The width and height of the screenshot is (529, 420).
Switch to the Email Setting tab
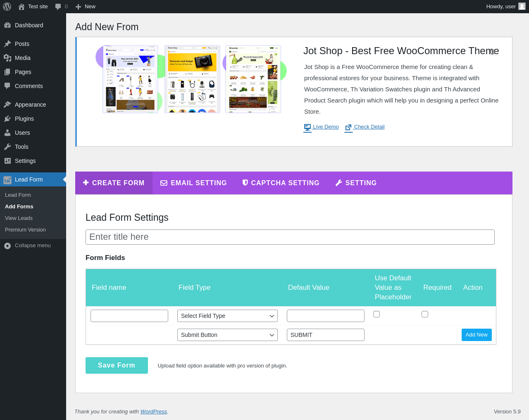pyautogui.click(x=193, y=183)
